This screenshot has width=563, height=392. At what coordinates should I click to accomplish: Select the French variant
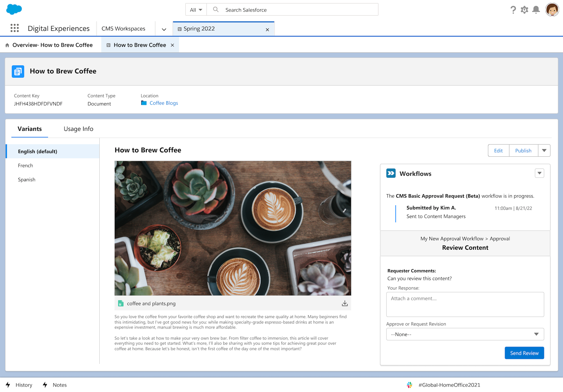coord(25,166)
